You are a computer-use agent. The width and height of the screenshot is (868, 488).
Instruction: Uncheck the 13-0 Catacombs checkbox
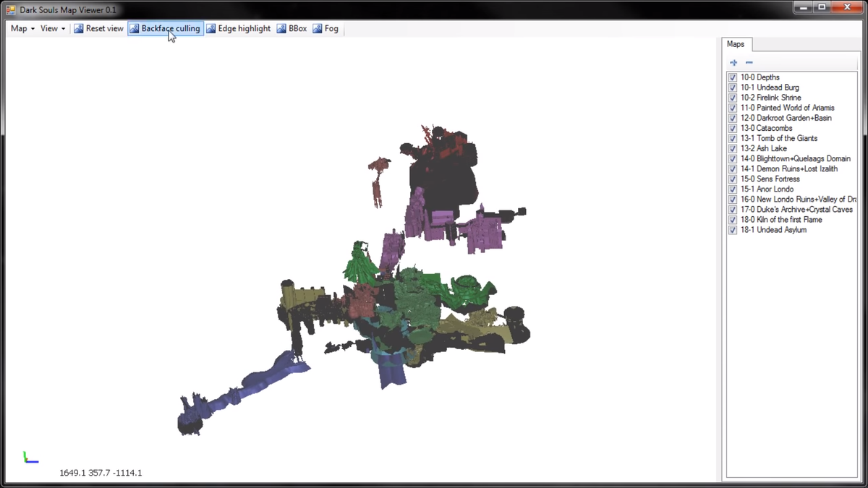tap(733, 128)
